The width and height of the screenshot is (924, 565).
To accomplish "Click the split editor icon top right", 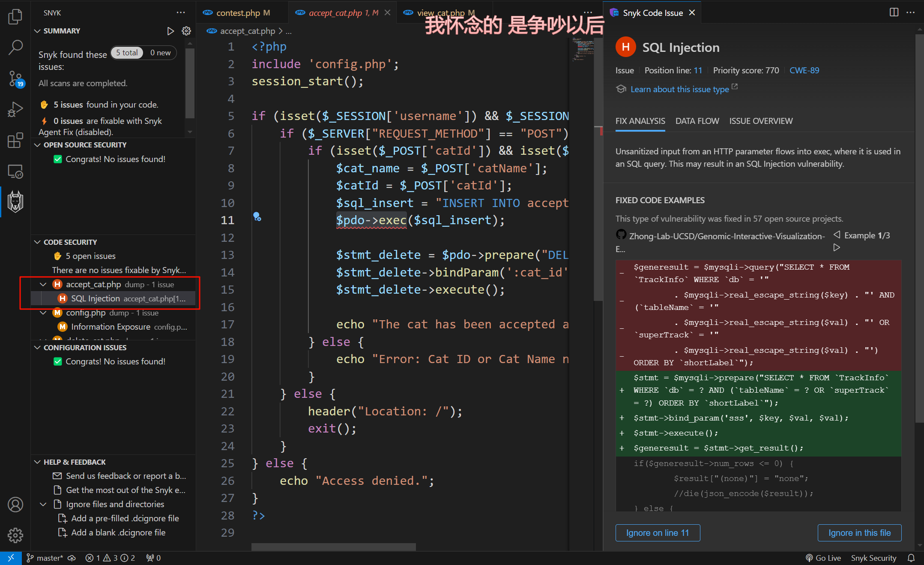I will point(894,12).
